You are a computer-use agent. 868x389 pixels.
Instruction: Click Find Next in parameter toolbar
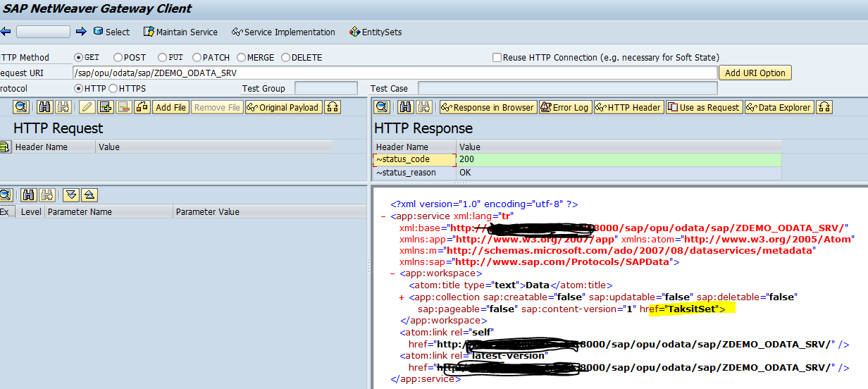point(48,195)
